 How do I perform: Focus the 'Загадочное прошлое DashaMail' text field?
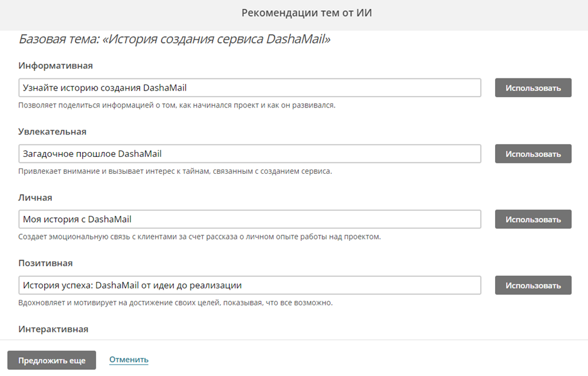(249, 153)
